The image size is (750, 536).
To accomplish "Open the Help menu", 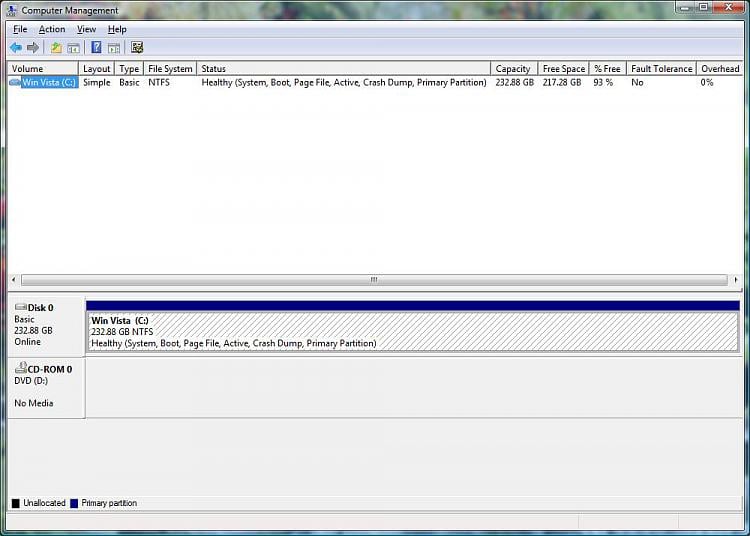I will click(117, 29).
